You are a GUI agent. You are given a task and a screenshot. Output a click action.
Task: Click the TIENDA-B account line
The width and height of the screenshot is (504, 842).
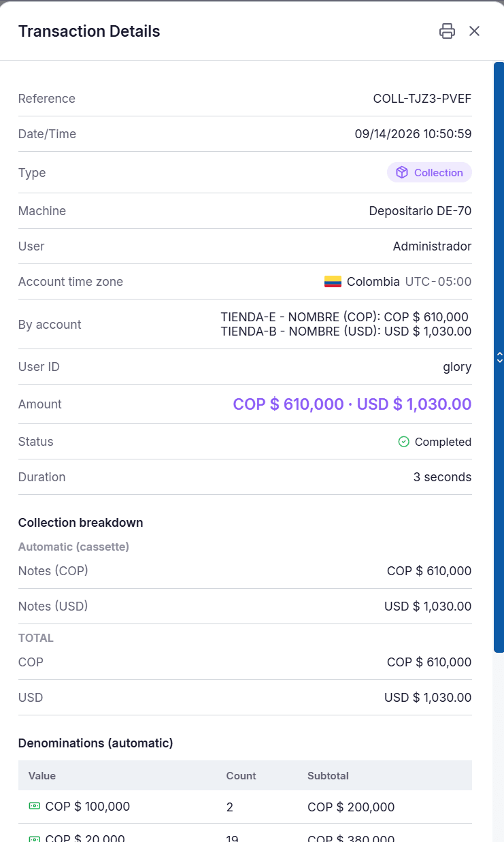point(346,331)
